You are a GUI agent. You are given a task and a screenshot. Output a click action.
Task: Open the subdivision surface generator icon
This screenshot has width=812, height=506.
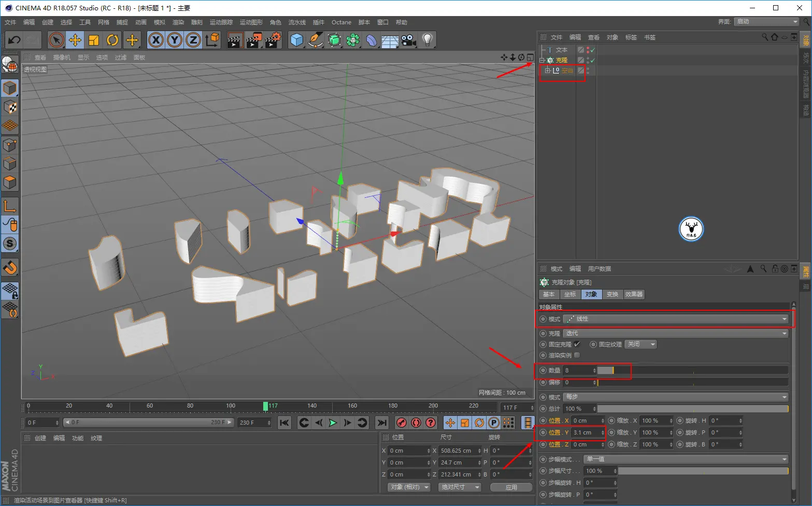pyautogui.click(x=334, y=40)
